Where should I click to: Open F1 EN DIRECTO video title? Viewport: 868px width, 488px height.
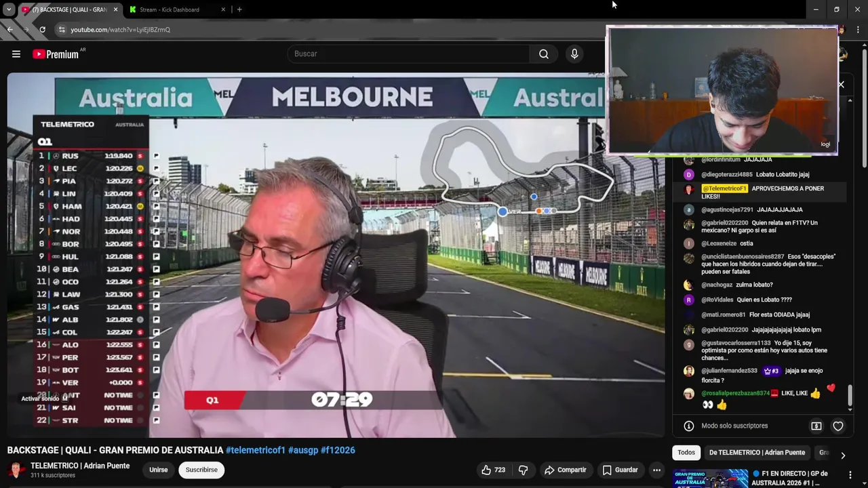click(x=790, y=479)
